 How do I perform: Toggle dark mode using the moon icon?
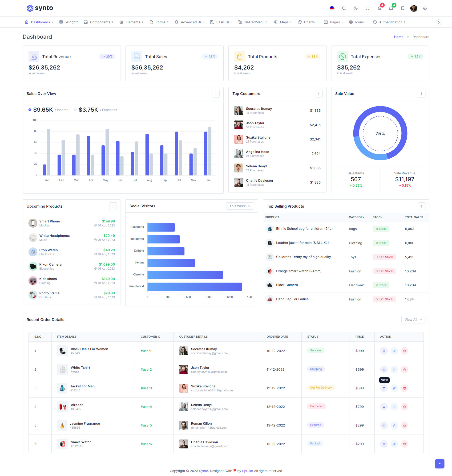[356, 8]
